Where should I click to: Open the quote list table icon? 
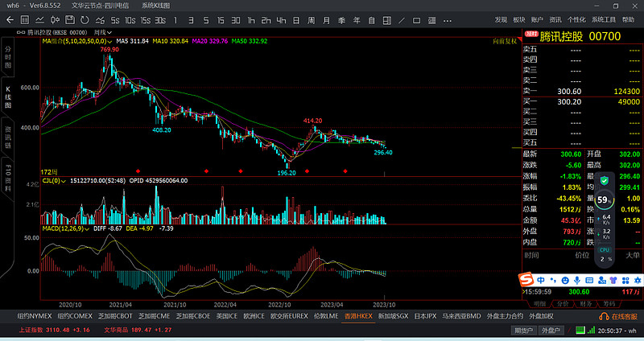[x=25, y=19]
